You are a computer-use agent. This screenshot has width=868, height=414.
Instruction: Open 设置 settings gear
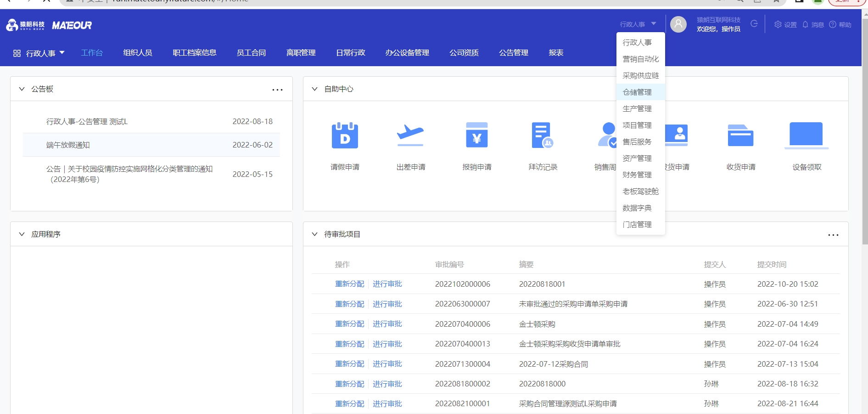coord(785,25)
